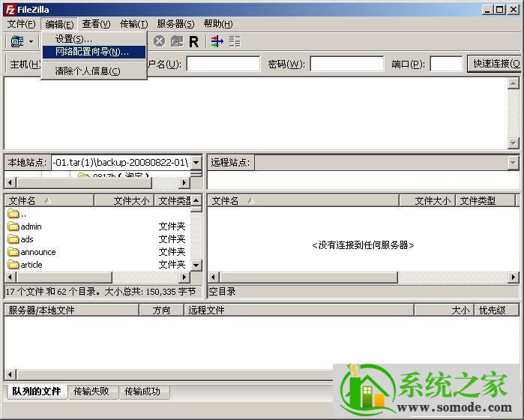The width and height of the screenshot is (524, 420).
Task: Click the remote status text '空目录'
Action: [x=222, y=292]
